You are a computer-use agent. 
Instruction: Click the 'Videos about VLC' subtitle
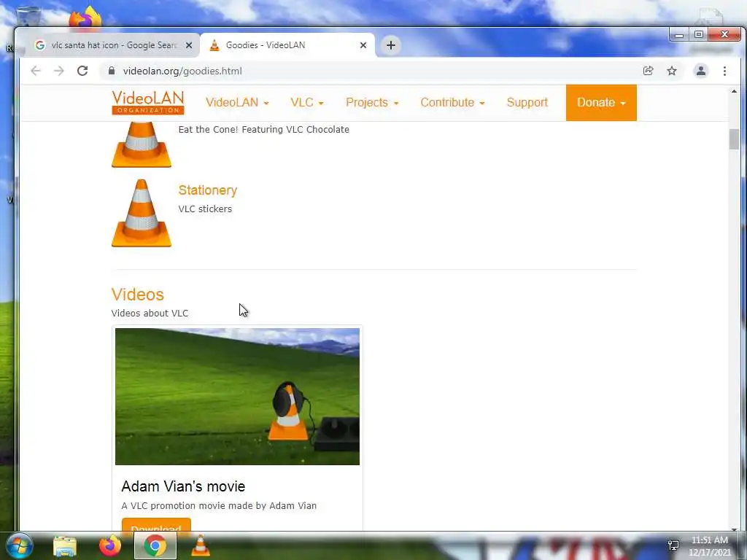(x=150, y=314)
